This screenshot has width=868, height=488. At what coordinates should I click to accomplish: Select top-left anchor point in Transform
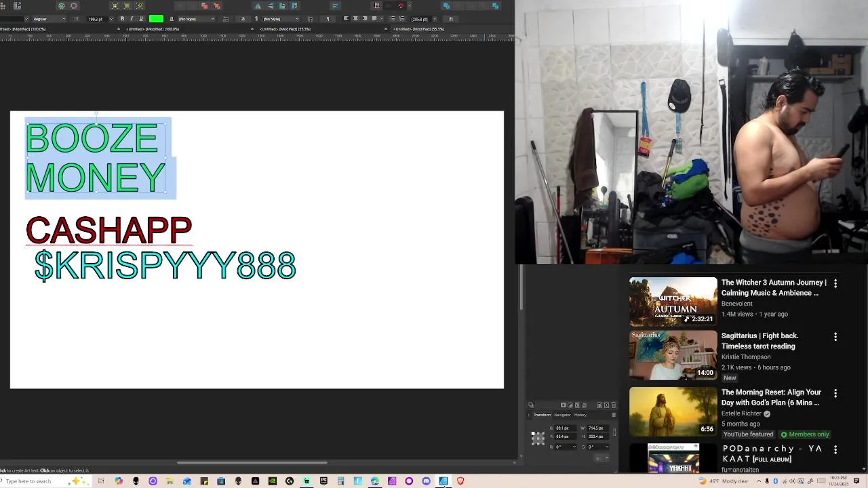click(x=533, y=433)
